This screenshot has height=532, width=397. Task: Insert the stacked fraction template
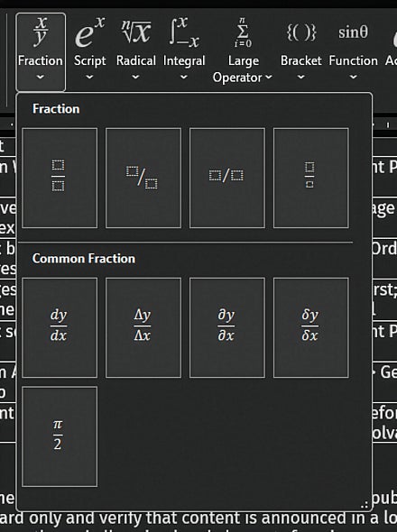(60, 178)
